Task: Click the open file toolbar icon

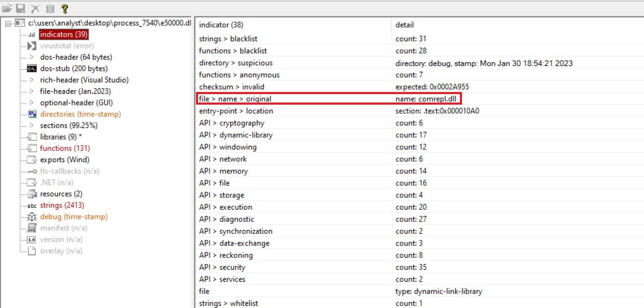Action: click(7, 8)
